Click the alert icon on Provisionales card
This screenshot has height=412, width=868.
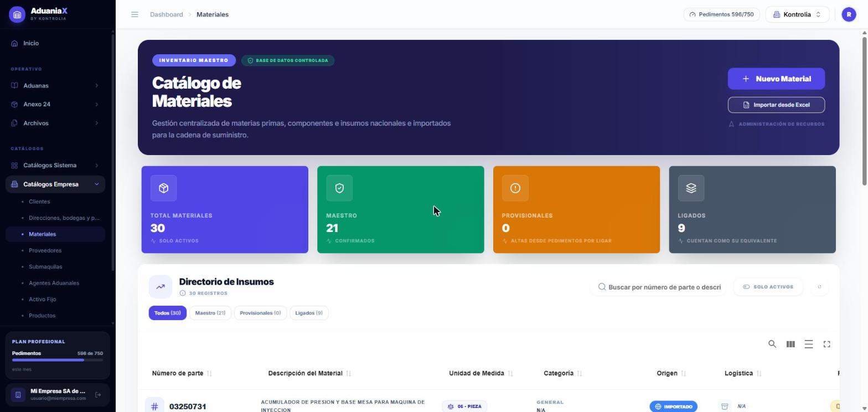tap(515, 188)
